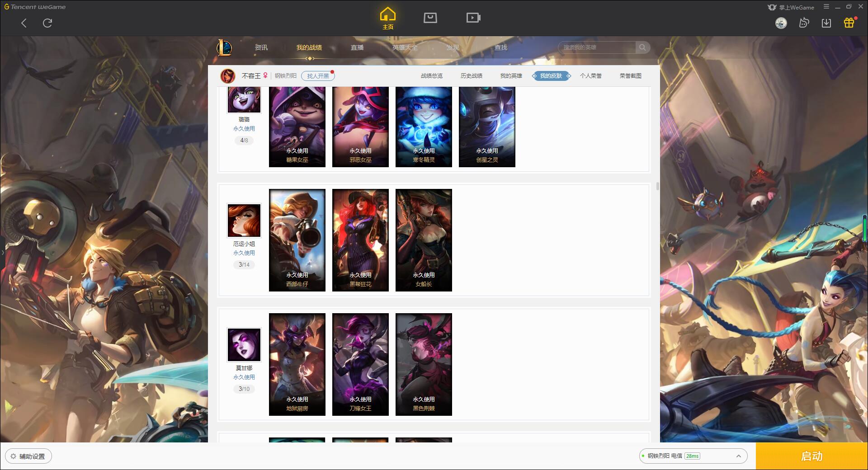
Task: Click 厄运小姐 champion portrait
Action: 244,221
